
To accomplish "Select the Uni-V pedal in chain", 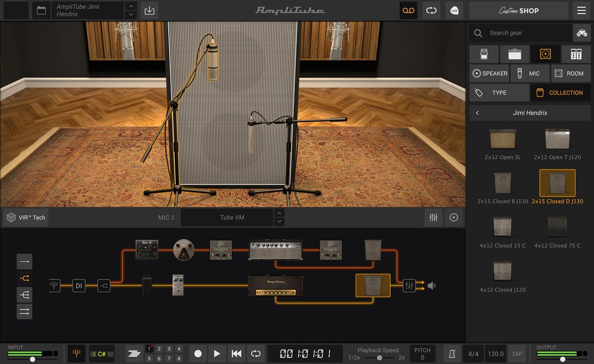I will (147, 250).
